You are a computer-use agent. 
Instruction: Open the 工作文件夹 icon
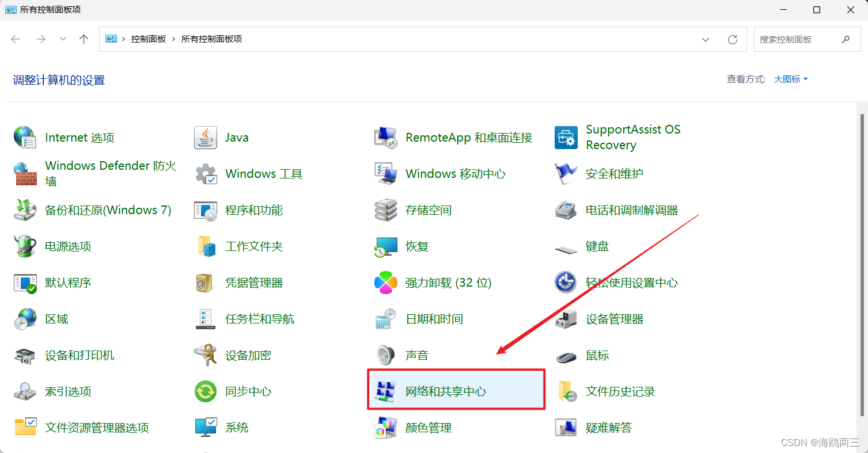(x=206, y=246)
